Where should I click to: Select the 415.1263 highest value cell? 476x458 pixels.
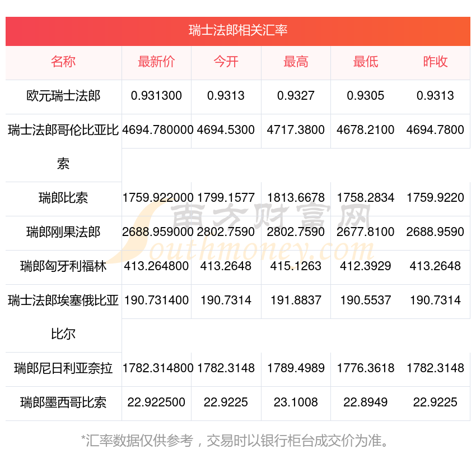(296, 266)
